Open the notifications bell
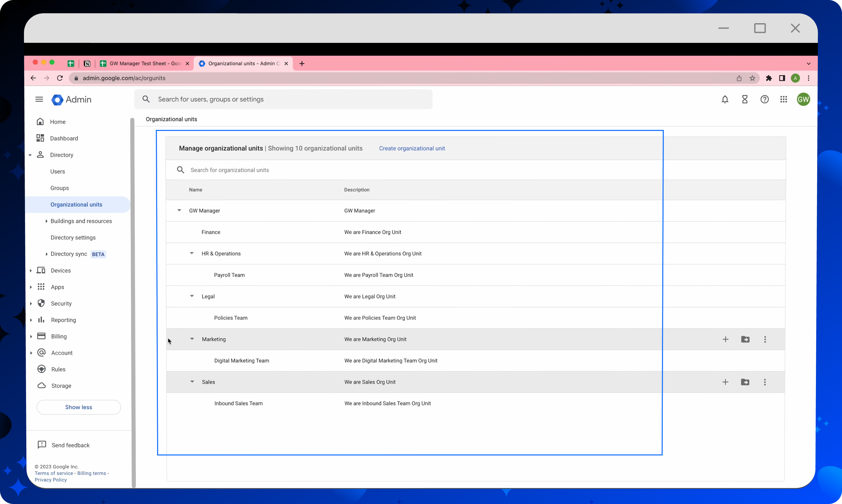Image resolution: width=842 pixels, height=504 pixels. click(725, 99)
